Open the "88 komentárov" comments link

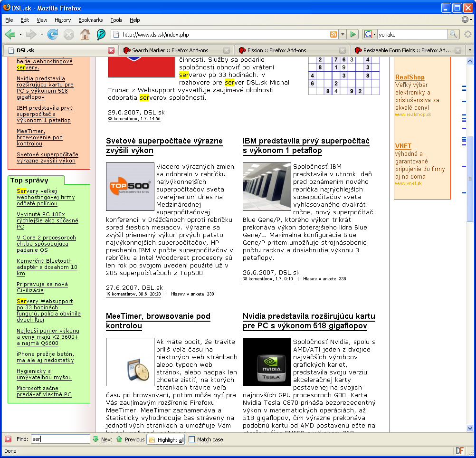(x=134, y=119)
